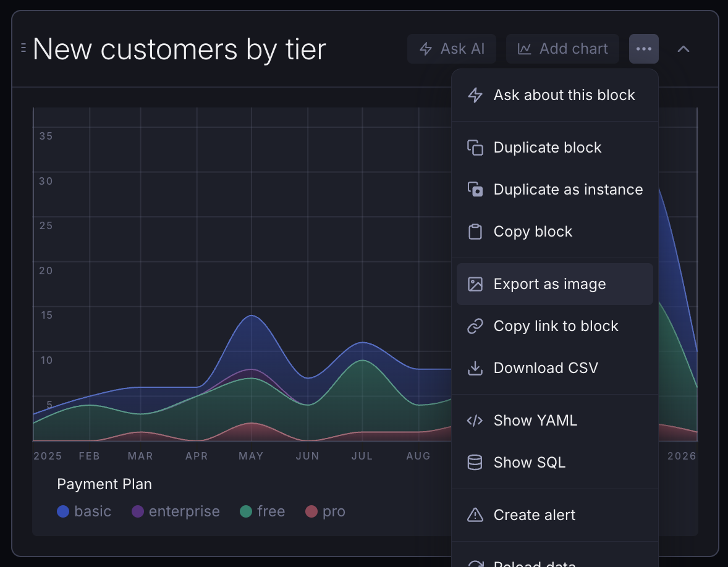Click the chain link icon in menu
The width and height of the screenshot is (728, 567).
pos(475,326)
